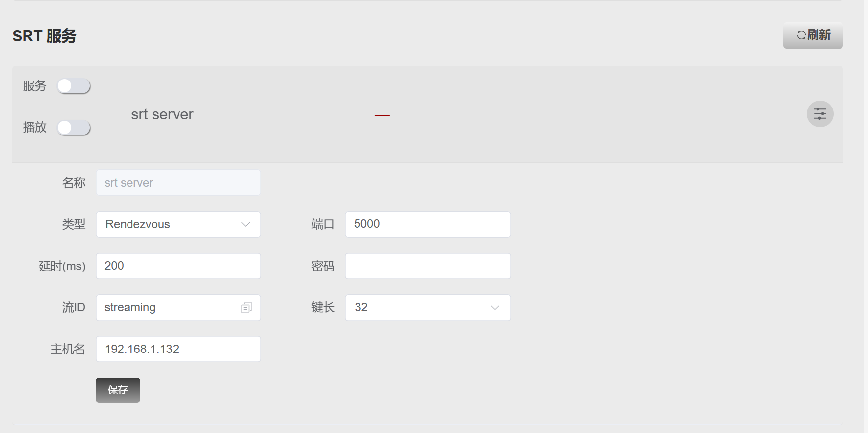This screenshot has height=433, width=868.
Task: Click the refresh 刷新 button
Action: pos(813,35)
